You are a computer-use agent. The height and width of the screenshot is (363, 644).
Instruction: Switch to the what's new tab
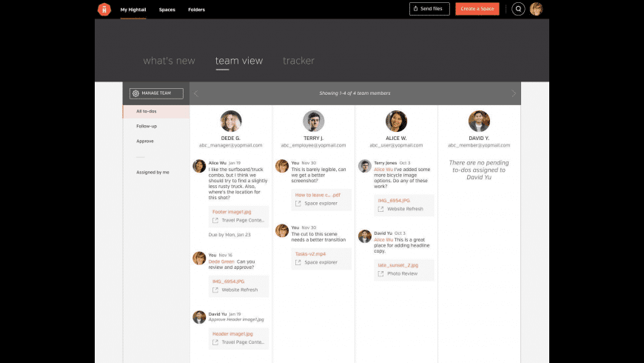point(170,61)
